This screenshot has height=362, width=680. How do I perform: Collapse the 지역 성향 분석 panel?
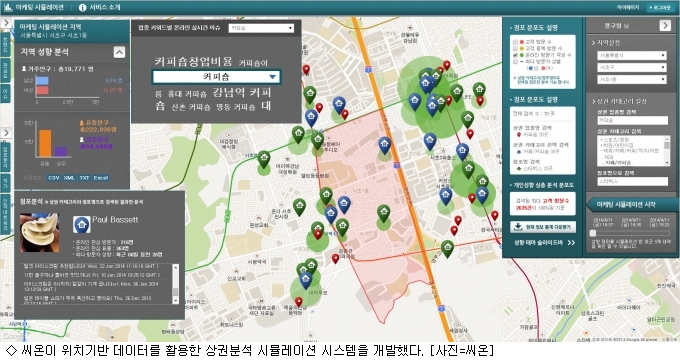(119, 52)
